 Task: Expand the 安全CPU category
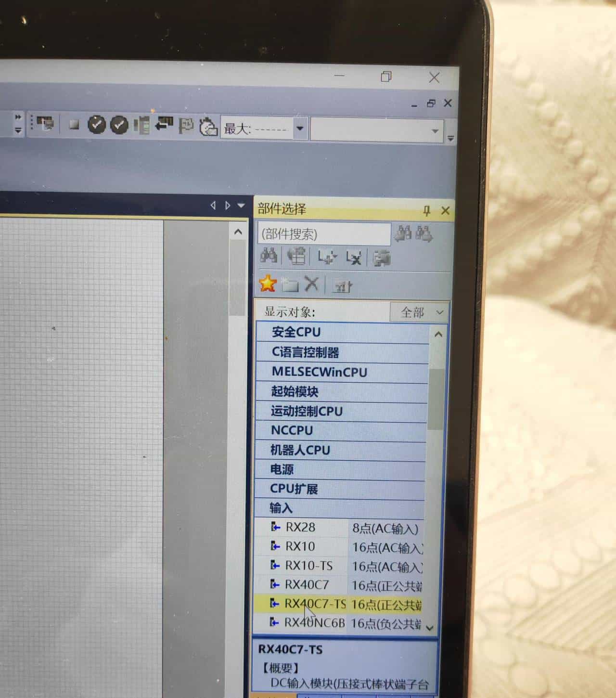[343, 332]
